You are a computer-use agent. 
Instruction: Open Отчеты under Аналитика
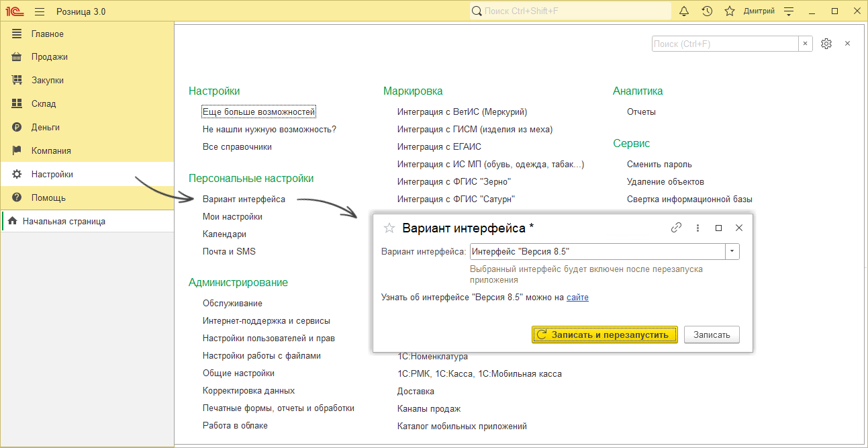coord(641,112)
